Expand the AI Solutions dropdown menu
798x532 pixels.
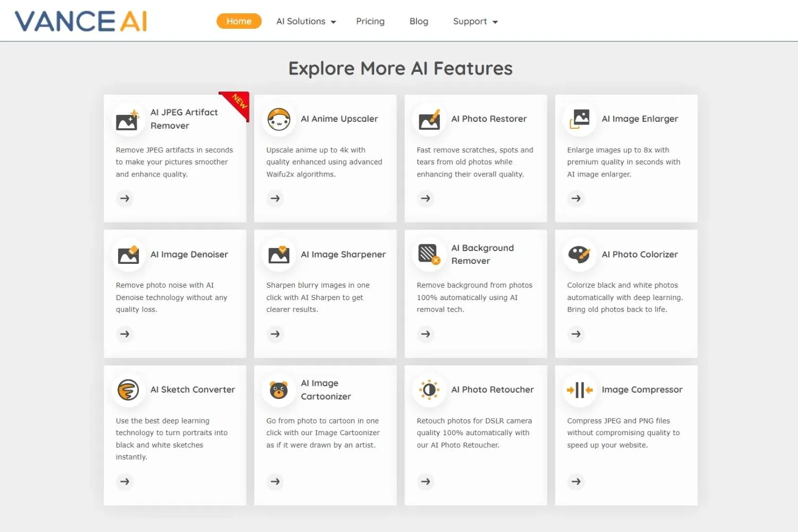306,21
